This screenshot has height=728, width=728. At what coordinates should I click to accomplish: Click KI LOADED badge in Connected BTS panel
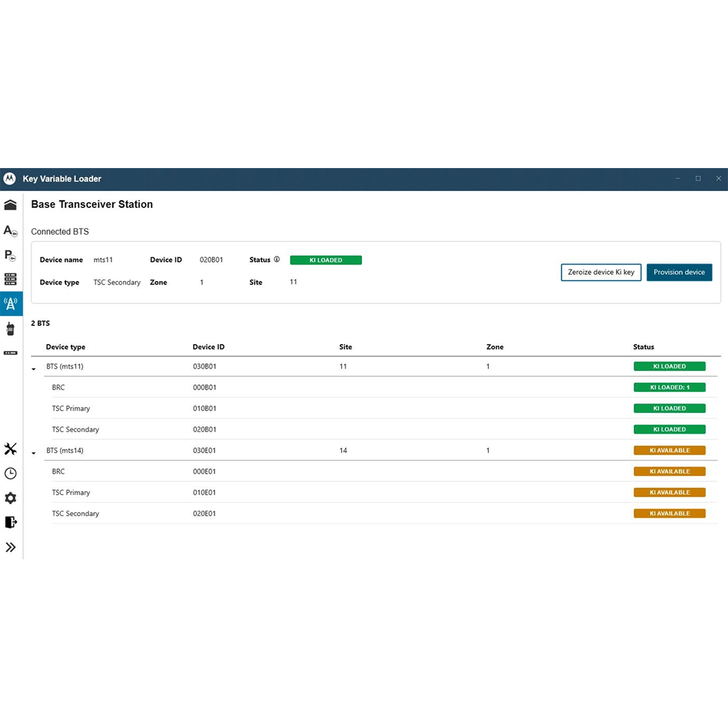(326, 260)
